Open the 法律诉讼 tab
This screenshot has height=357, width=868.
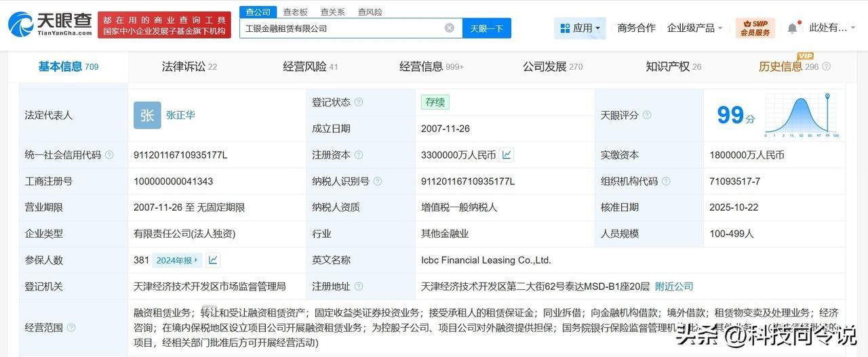(189, 66)
